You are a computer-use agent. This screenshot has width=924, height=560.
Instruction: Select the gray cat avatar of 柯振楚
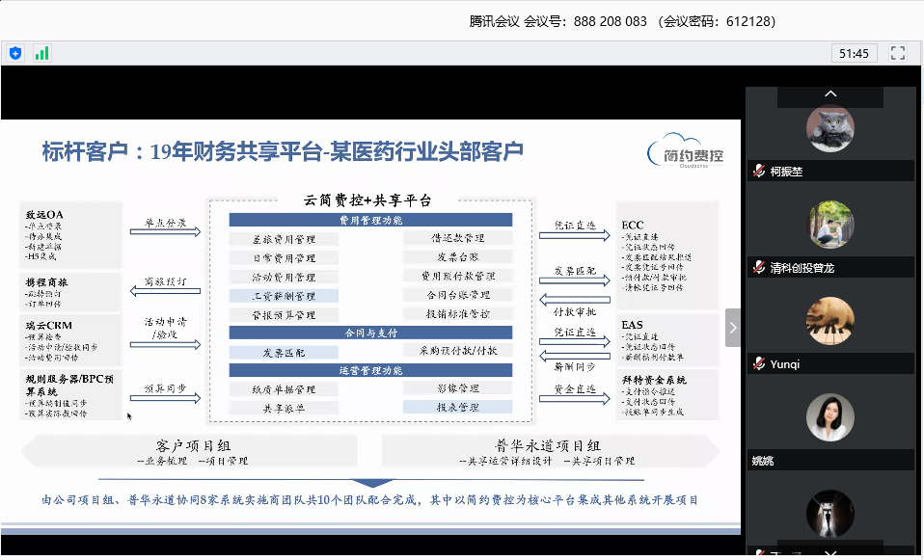click(830, 130)
